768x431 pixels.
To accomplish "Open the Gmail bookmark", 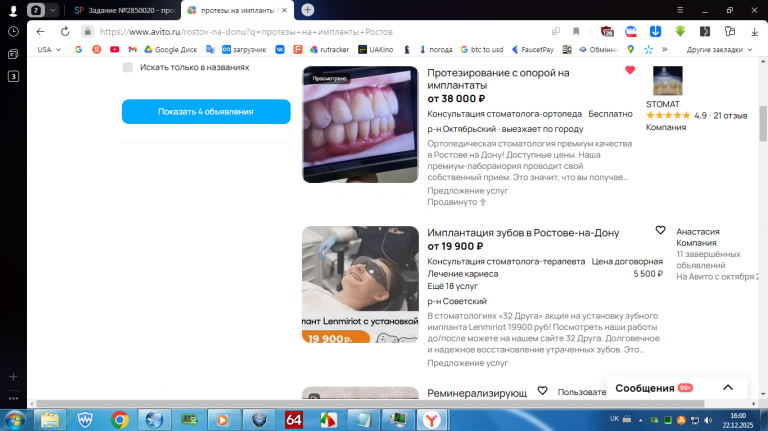I will pyautogui.click(x=132, y=49).
